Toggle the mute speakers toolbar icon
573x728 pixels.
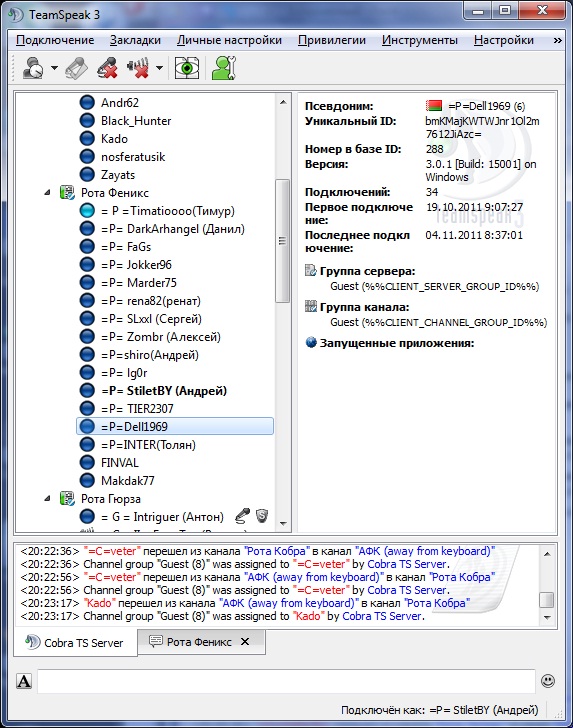(138, 68)
